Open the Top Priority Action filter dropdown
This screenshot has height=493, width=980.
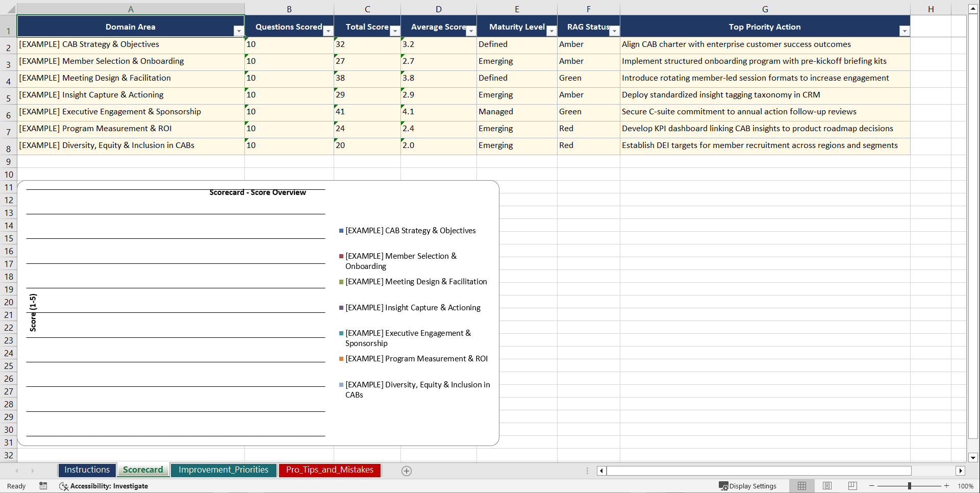click(905, 31)
